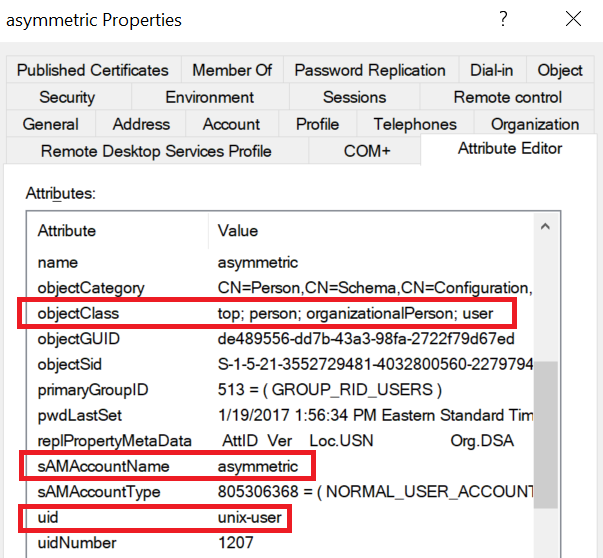Switch to the Environment tab

pyautogui.click(x=210, y=97)
